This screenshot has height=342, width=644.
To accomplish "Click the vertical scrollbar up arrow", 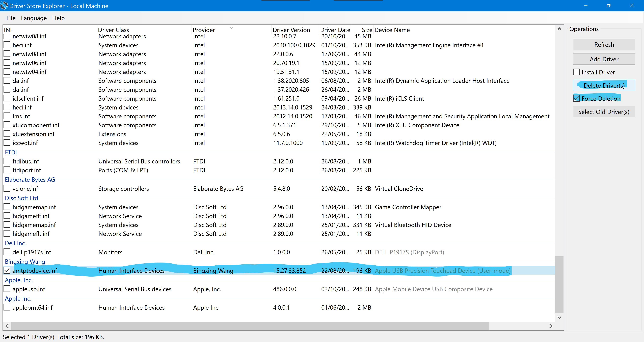I will coord(559,29).
